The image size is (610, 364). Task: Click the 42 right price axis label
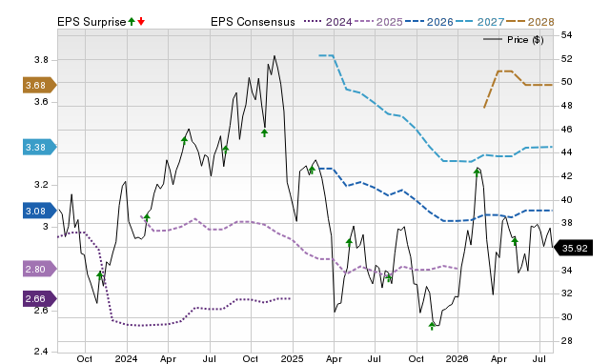coord(566,175)
